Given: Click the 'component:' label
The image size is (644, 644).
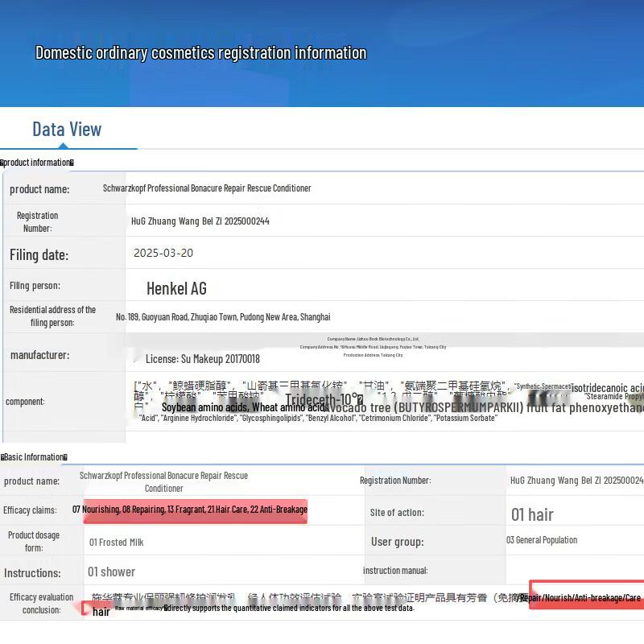Looking at the screenshot, I should coord(25,402).
